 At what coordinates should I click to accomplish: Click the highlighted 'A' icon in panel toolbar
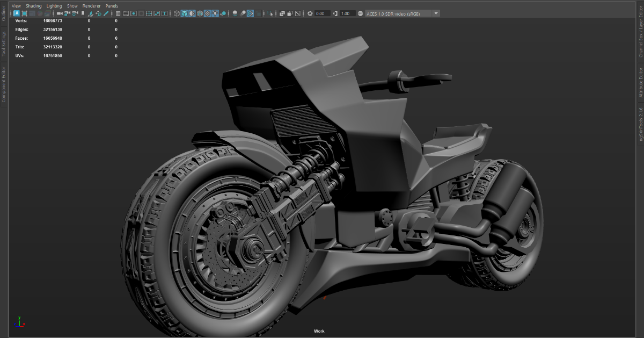[x=17, y=13]
